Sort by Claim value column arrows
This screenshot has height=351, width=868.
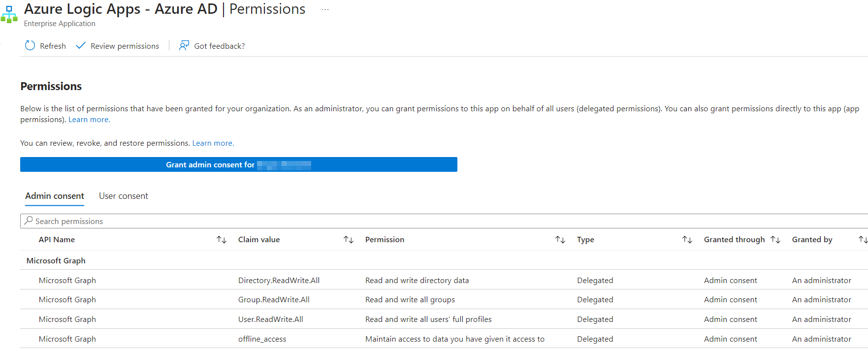coord(349,240)
